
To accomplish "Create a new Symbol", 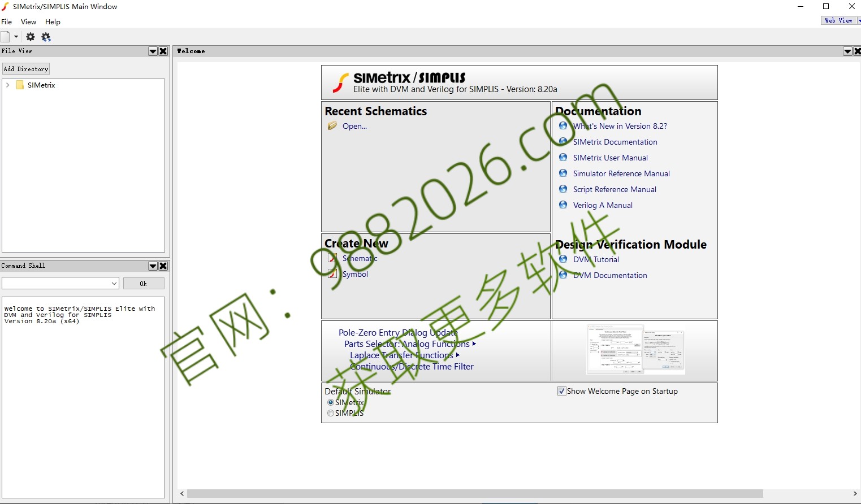I will [355, 274].
